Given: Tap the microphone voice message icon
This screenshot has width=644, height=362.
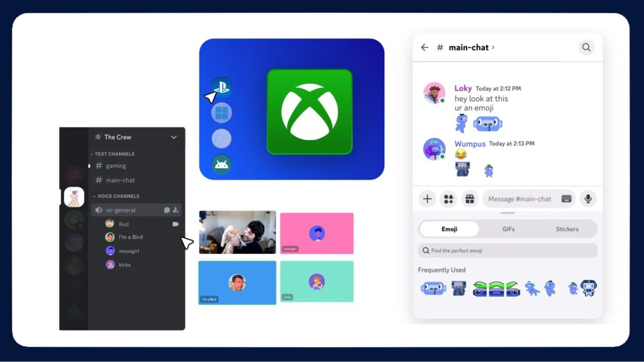Looking at the screenshot, I should pyautogui.click(x=588, y=199).
